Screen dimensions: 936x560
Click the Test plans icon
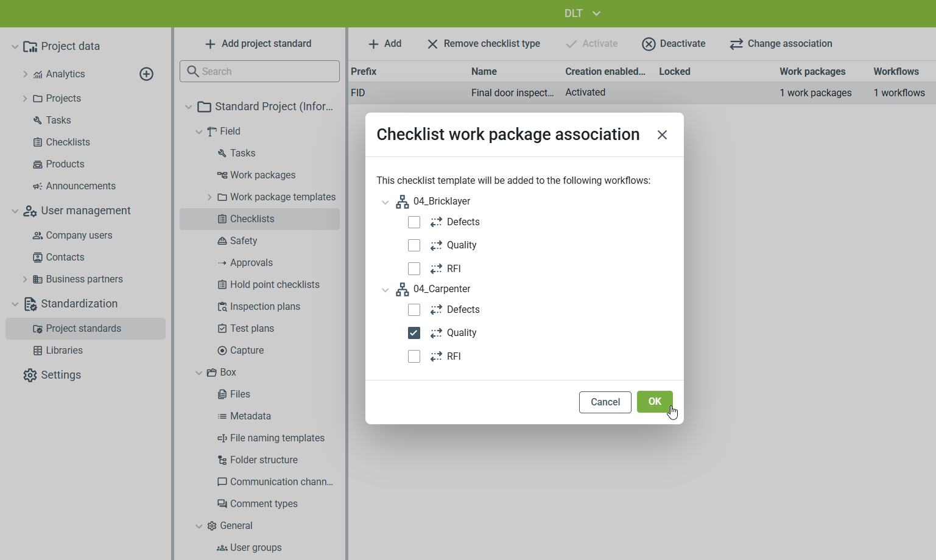pos(222,329)
